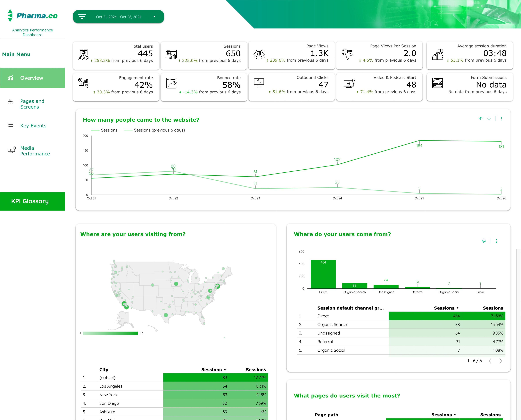Click the (not set) city row

pyautogui.click(x=174, y=378)
